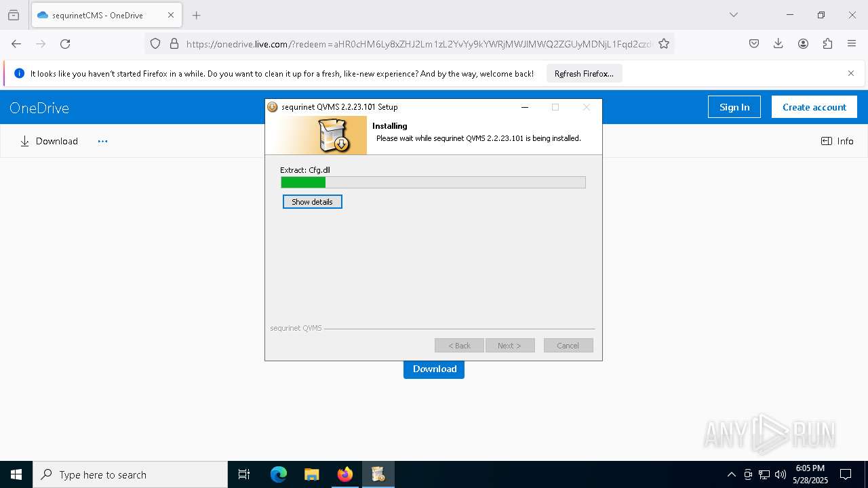Click Download in the OneDrive toolbar
This screenshot has width=868, height=488.
pos(49,141)
